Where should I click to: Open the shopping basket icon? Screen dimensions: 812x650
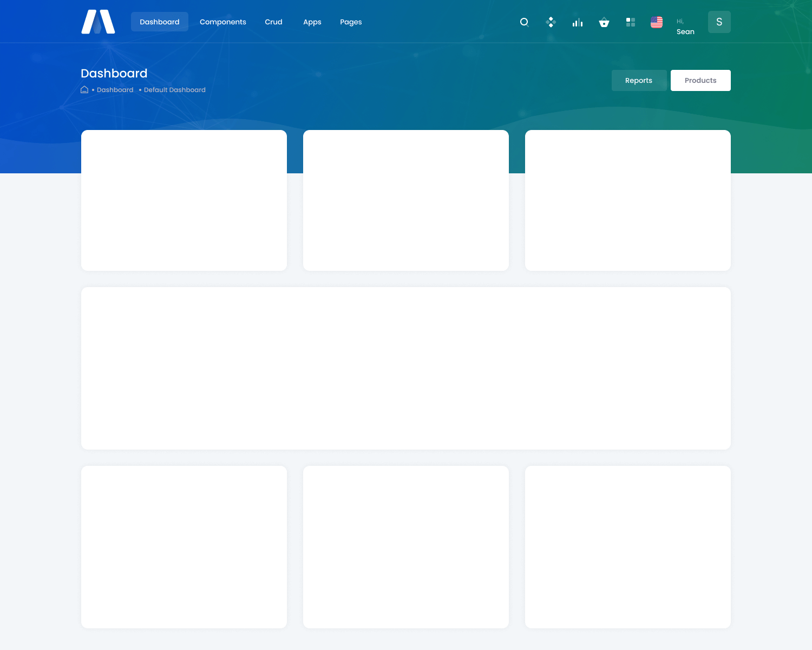click(604, 22)
